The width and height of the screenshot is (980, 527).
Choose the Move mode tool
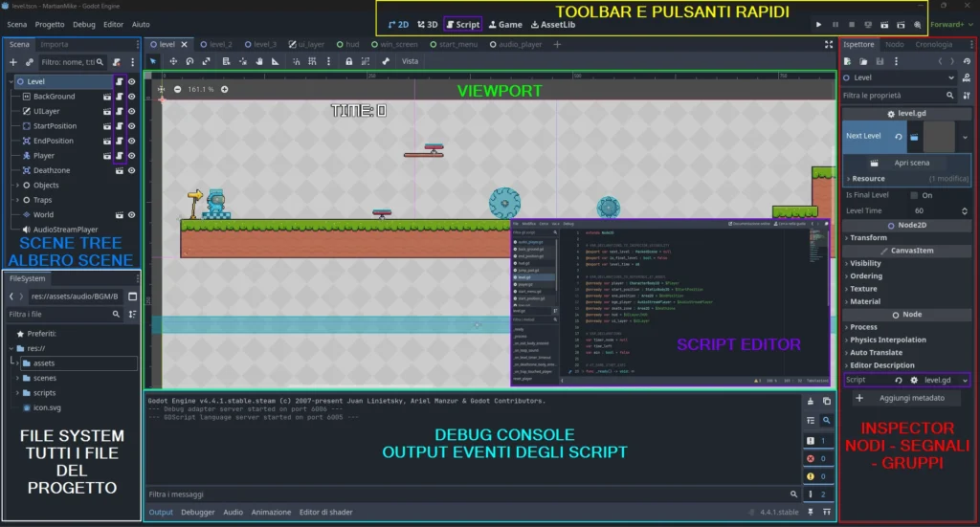(173, 61)
